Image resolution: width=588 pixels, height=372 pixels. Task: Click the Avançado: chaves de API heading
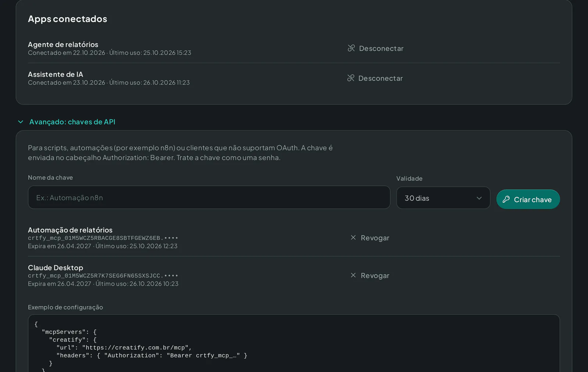pos(72,122)
